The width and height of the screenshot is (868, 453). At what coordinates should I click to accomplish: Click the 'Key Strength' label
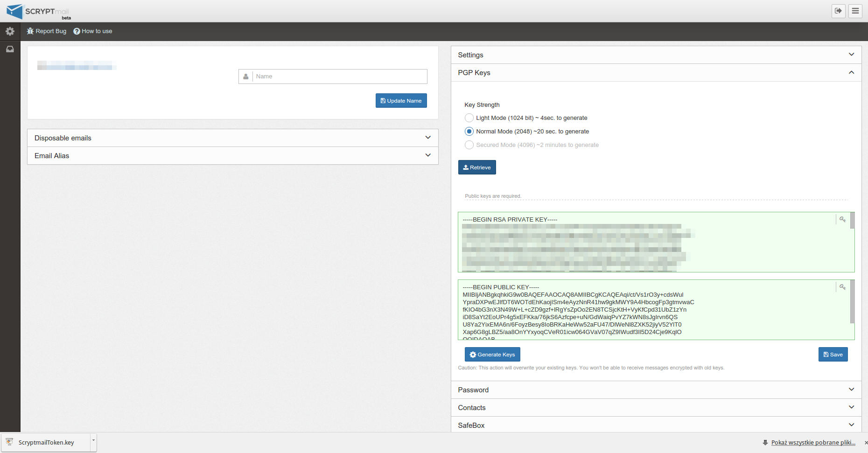pyautogui.click(x=482, y=105)
